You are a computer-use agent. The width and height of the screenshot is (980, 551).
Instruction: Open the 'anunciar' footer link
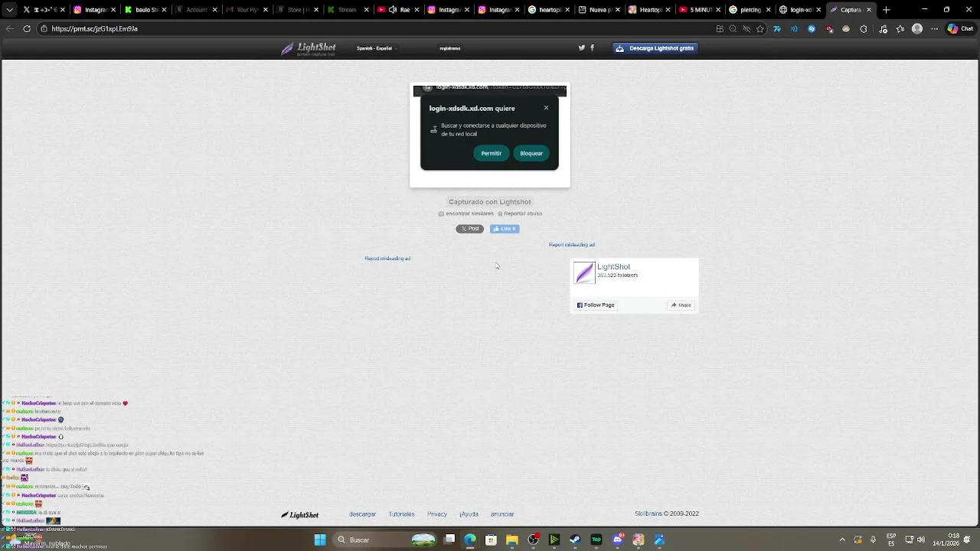pos(502,514)
